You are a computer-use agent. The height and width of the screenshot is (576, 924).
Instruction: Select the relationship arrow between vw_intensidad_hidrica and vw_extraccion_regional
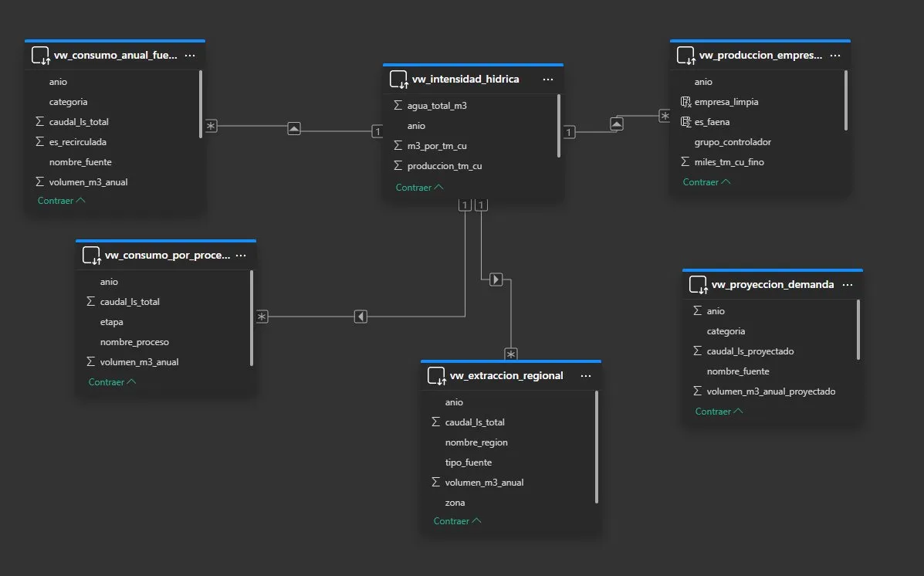[495, 279]
